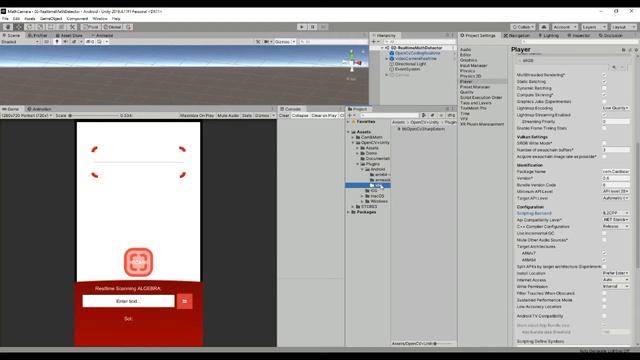Select Physics 2D in Project Settings
This screenshot has width=640, height=360.
[x=471, y=76]
